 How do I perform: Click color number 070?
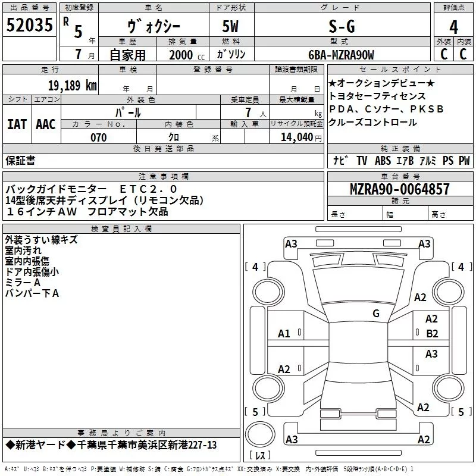pyautogui.click(x=99, y=137)
